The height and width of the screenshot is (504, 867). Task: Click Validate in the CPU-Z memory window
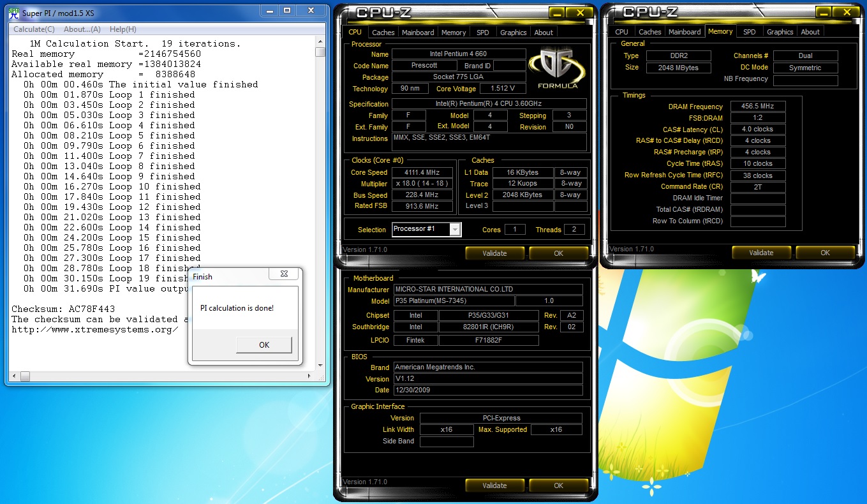[761, 253]
